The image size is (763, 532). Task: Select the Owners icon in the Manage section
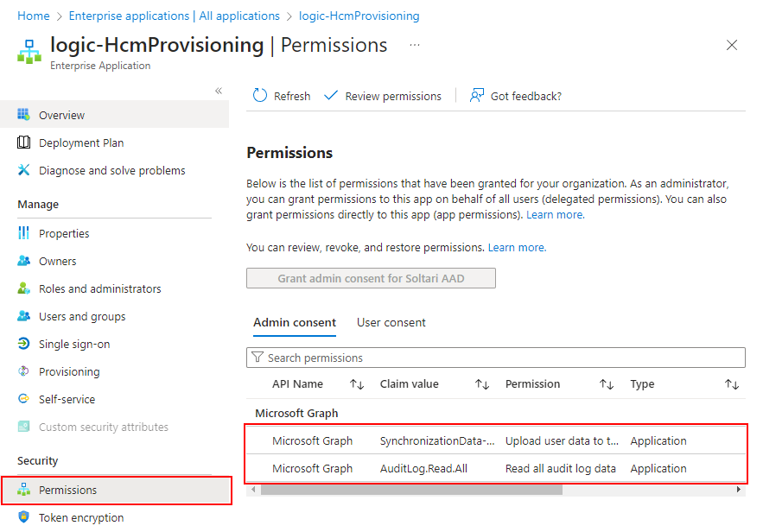(x=27, y=261)
